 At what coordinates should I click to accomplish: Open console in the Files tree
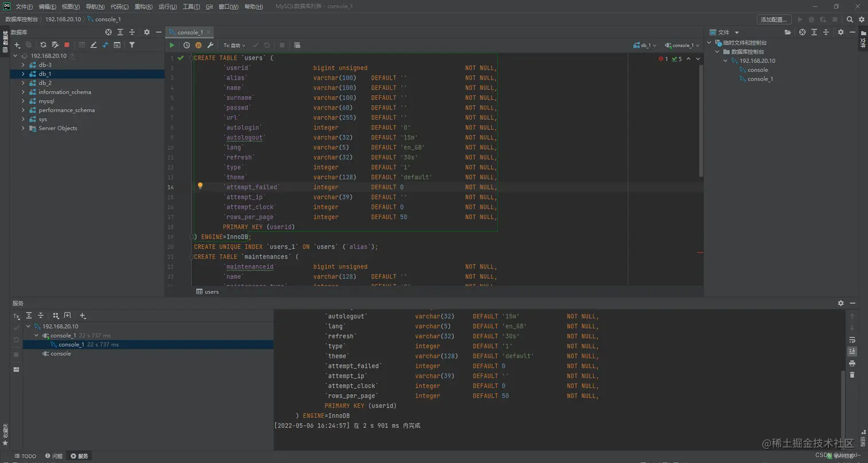[758, 70]
